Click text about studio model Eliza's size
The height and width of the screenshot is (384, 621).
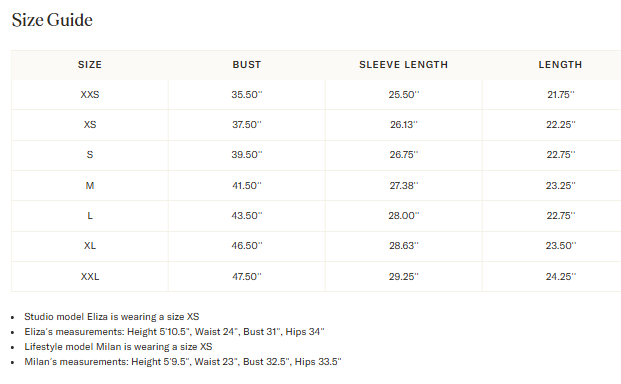(x=112, y=317)
